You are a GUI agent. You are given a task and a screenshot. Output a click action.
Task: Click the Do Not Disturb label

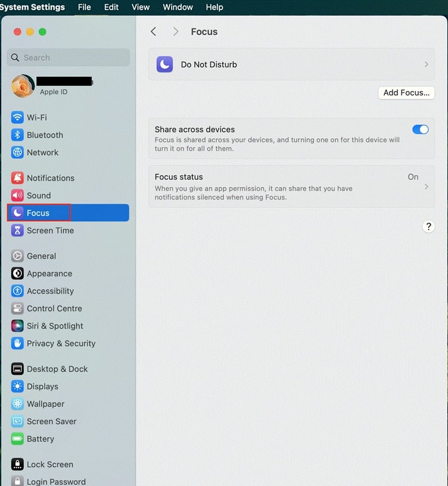pyautogui.click(x=209, y=64)
